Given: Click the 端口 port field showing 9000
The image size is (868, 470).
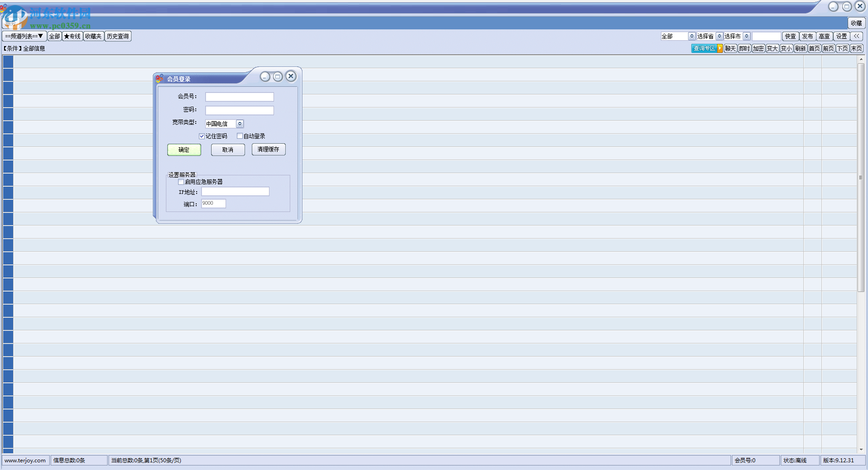Looking at the screenshot, I should tap(213, 203).
